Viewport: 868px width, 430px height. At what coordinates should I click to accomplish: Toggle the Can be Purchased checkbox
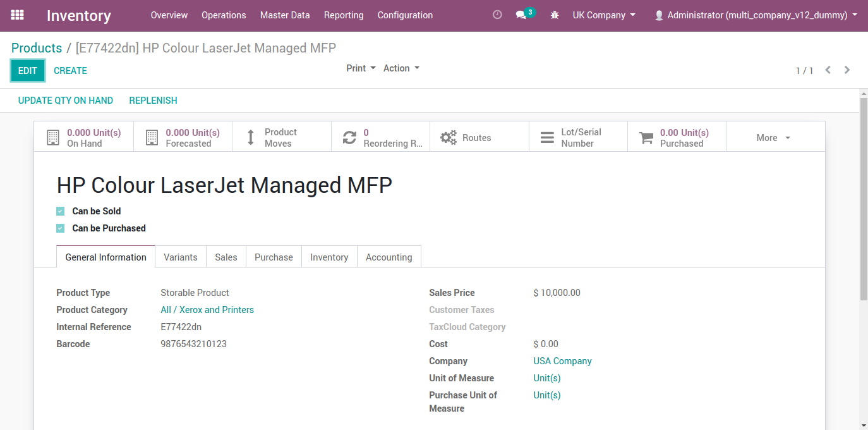click(x=61, y=228)
